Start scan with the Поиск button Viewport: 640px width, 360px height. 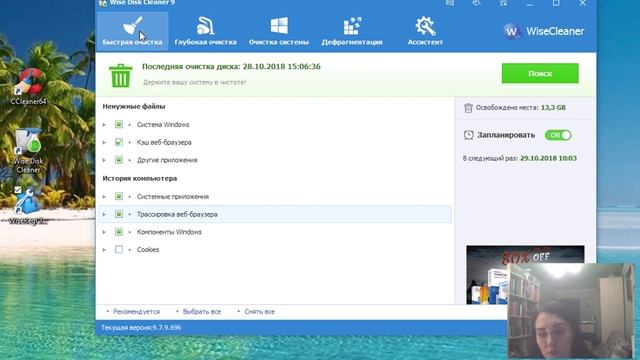pos(540,73)
